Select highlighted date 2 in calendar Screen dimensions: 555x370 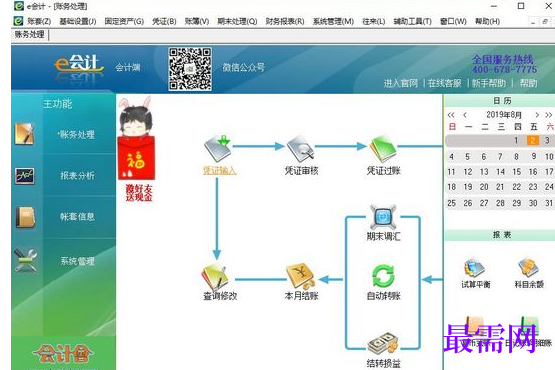click(532, 140)
